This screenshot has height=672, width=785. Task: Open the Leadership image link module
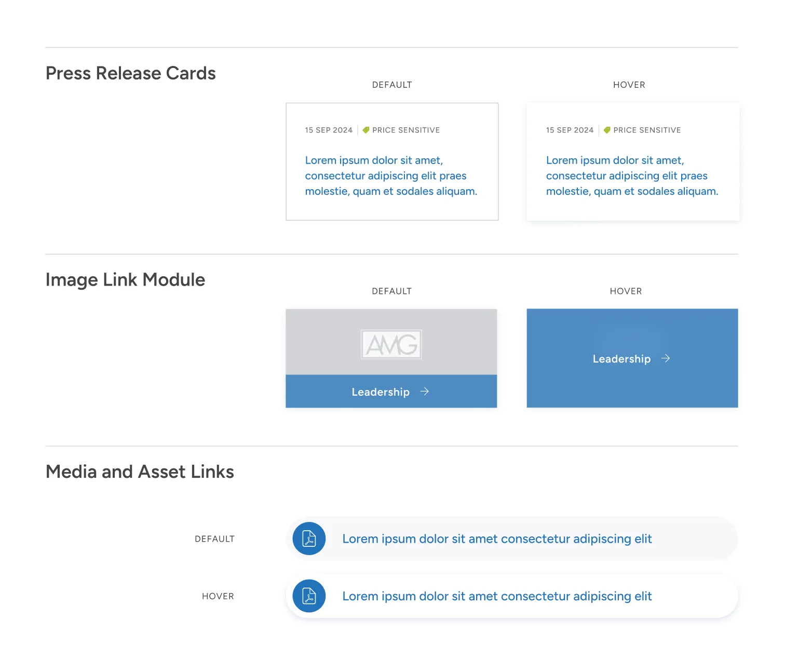pyautogui.click(x=391, y=358)
